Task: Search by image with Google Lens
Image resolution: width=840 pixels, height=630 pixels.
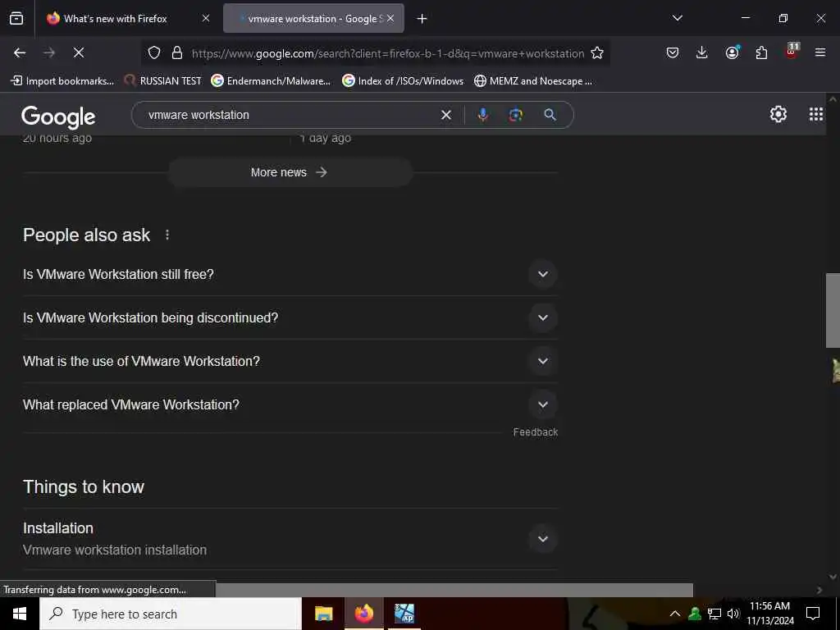Action: coord(516,115)
